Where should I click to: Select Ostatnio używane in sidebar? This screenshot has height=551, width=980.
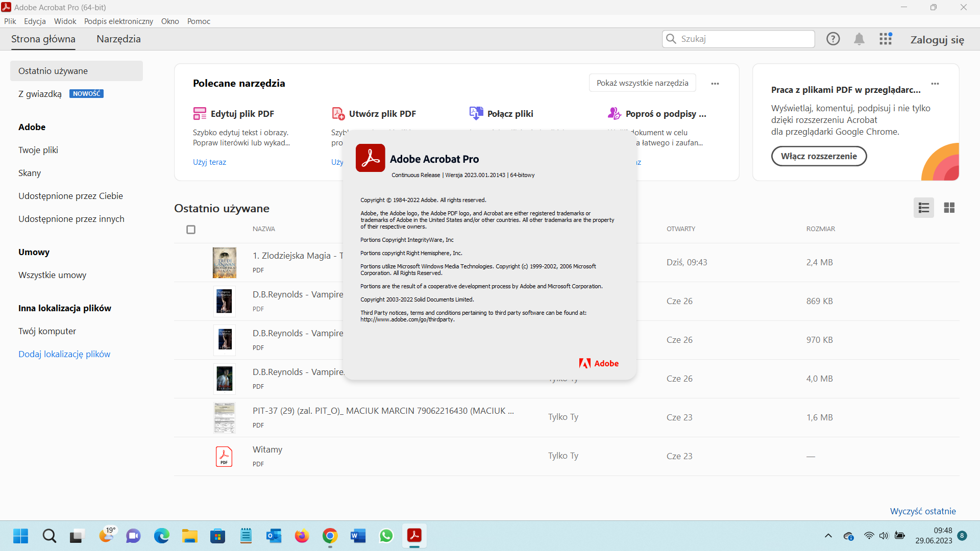pyautogui.click(x=77, y=71)
